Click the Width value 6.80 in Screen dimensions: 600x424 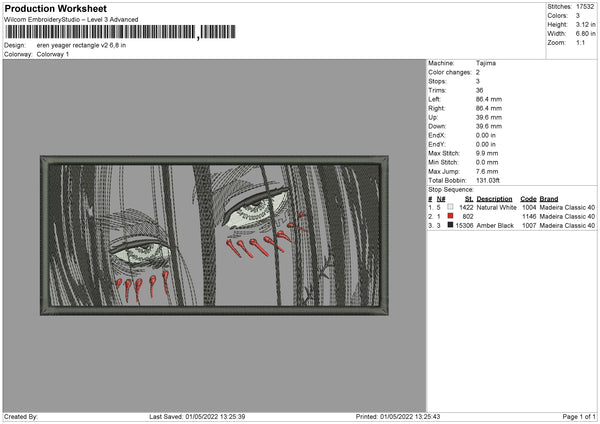[x=585, y=34]
